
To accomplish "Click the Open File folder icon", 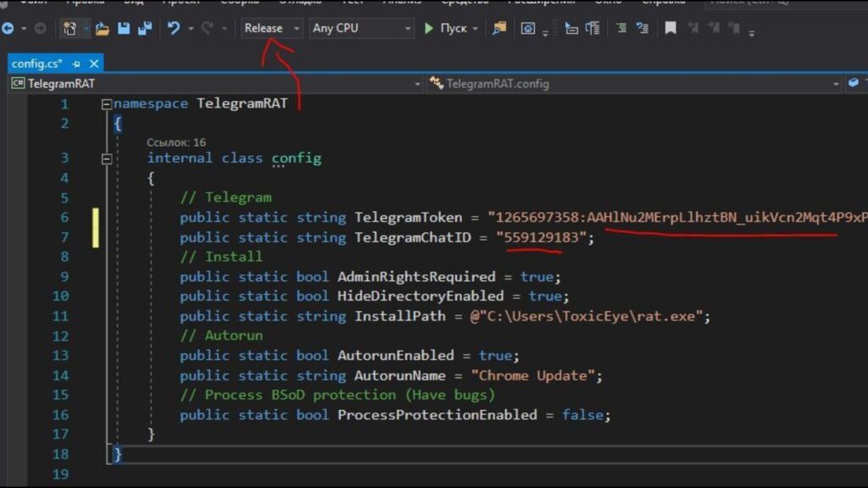I will (x=102, y=28).
